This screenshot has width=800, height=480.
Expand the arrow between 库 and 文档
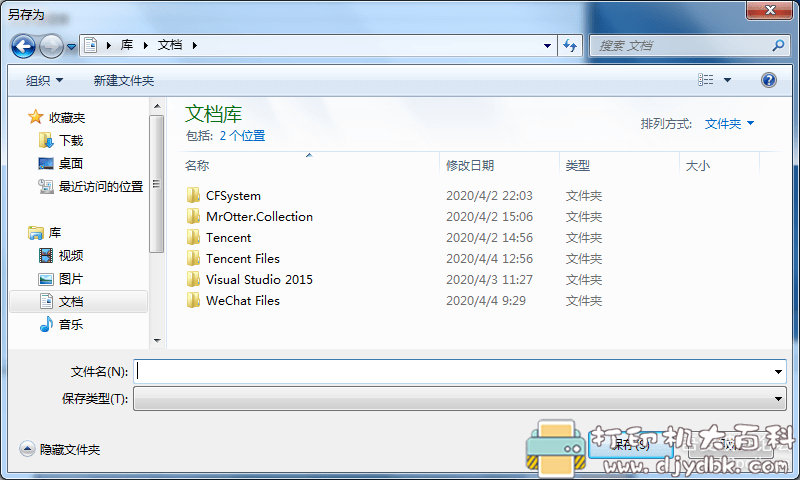(x=146, y=45)
